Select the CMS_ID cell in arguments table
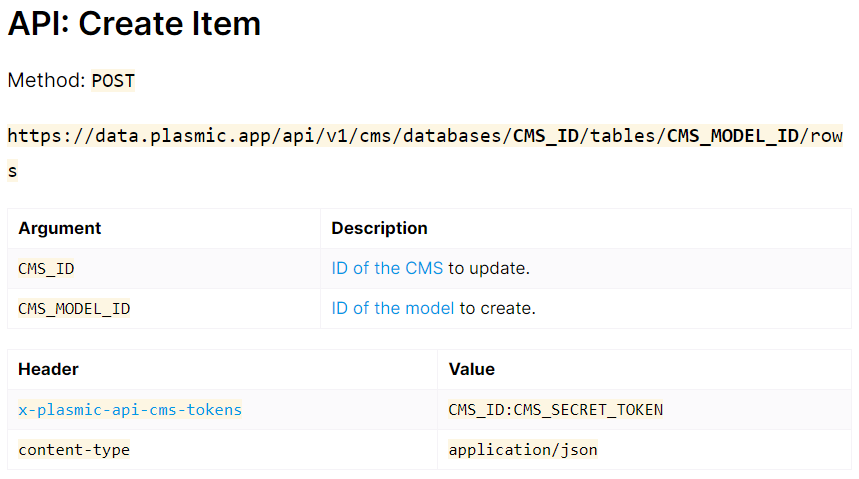The width and height of the screenshot is (859, 479). click(46, 269)
